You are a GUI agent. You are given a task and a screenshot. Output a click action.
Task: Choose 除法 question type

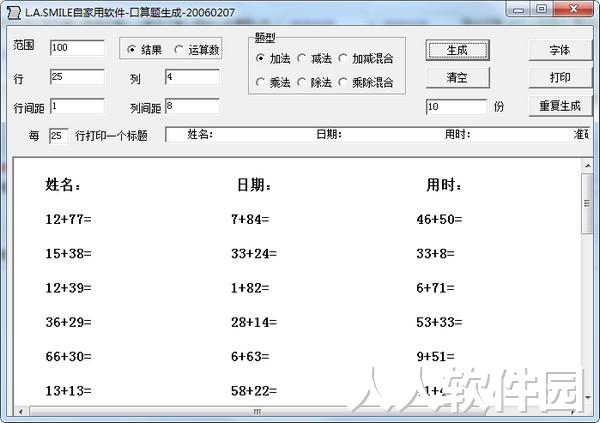[314, 82]
